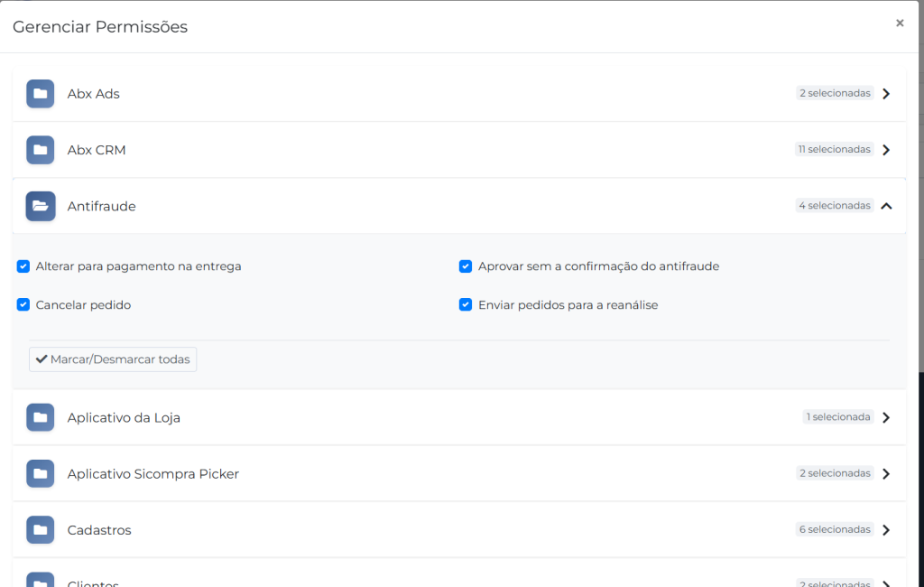
Task: Click the Aplicativo da Loja folder icon
Action: pos(40,417)
